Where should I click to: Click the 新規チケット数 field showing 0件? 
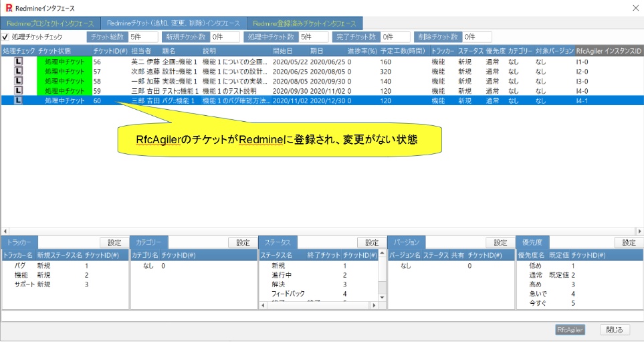pos(225,37)
